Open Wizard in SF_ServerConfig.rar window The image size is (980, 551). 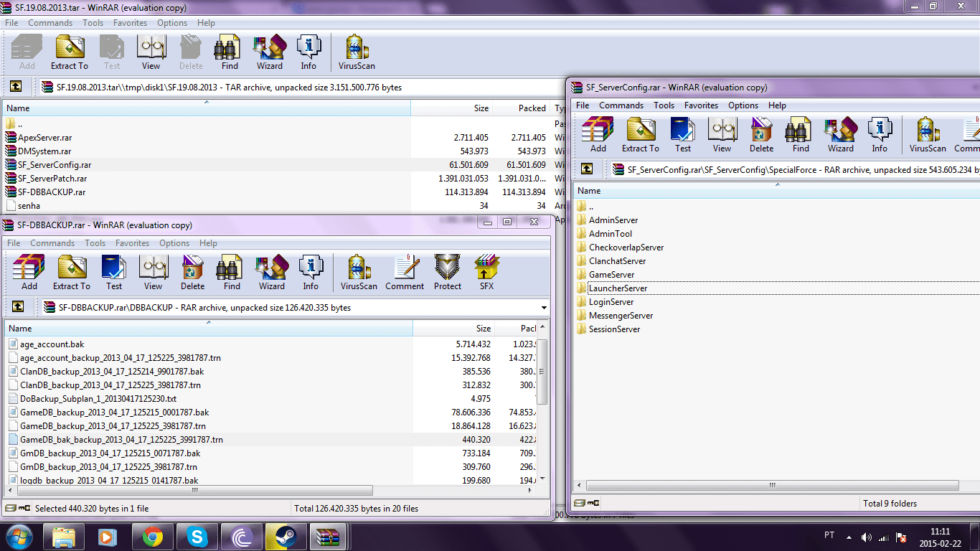pos(841,134)
